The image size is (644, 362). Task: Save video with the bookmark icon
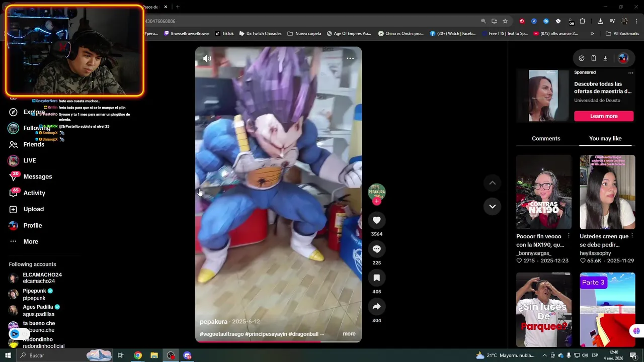(376, 278)
